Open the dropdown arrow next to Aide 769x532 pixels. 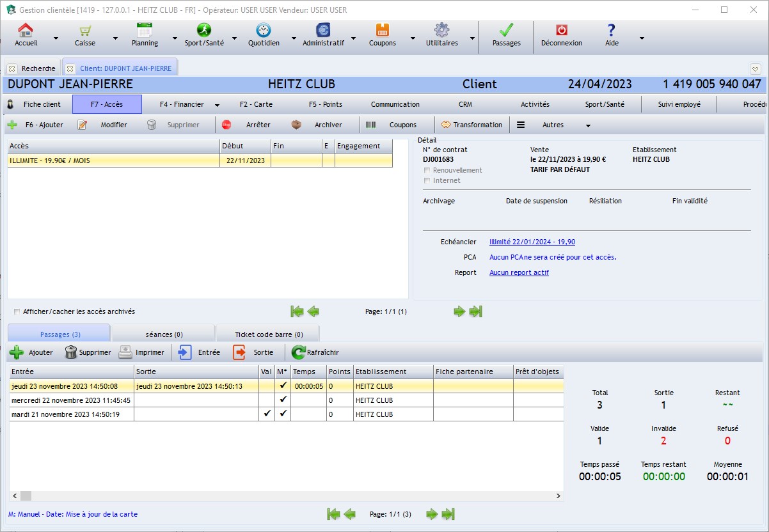click(641, 38)
